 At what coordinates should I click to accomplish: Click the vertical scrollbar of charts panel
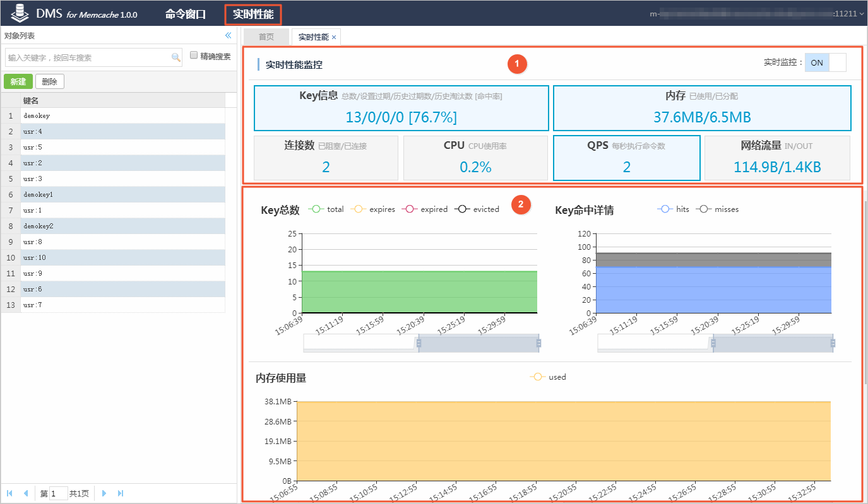[x=865, y=291]
